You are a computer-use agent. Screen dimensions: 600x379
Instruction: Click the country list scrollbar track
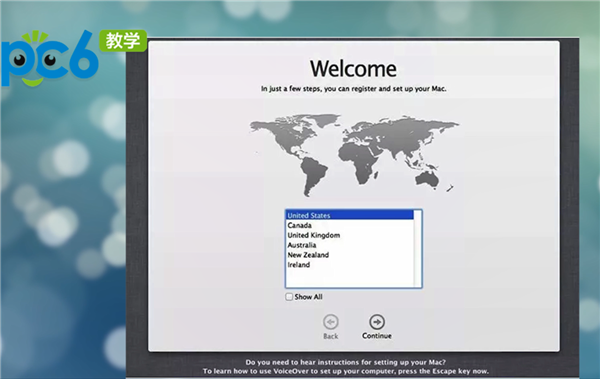pyautogui.click(x=417, y=248)
